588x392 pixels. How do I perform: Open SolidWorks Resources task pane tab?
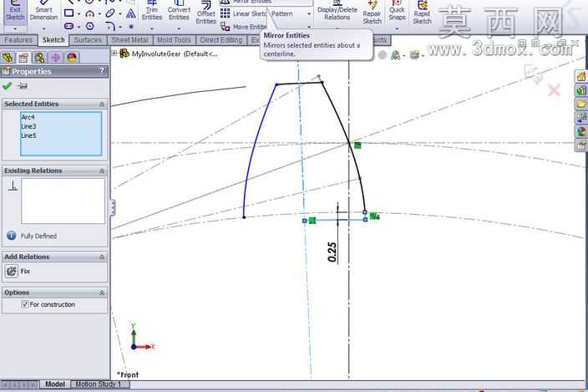click(x=581, y=77)
